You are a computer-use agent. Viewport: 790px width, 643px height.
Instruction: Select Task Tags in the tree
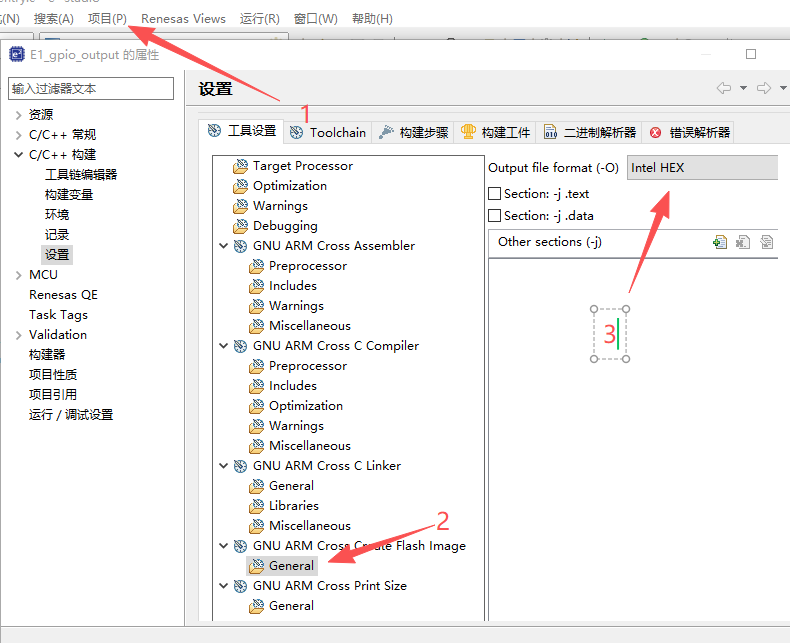[x=58, y=315]
